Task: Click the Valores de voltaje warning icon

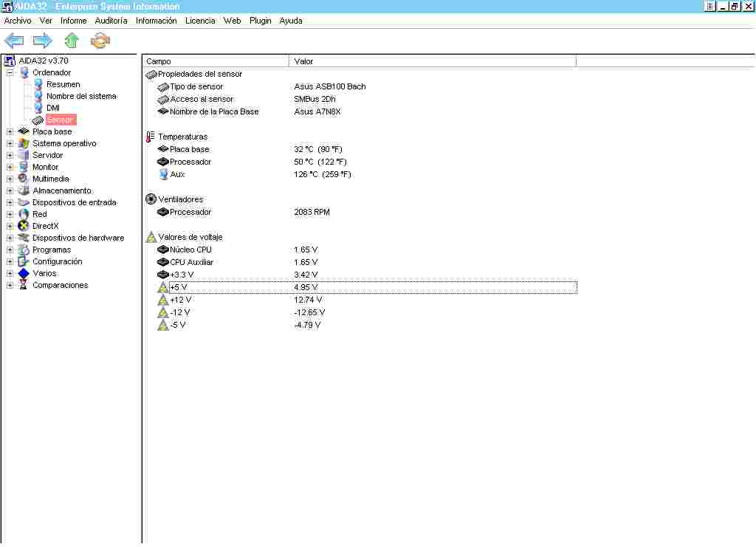Action: [x=151, y=237]
